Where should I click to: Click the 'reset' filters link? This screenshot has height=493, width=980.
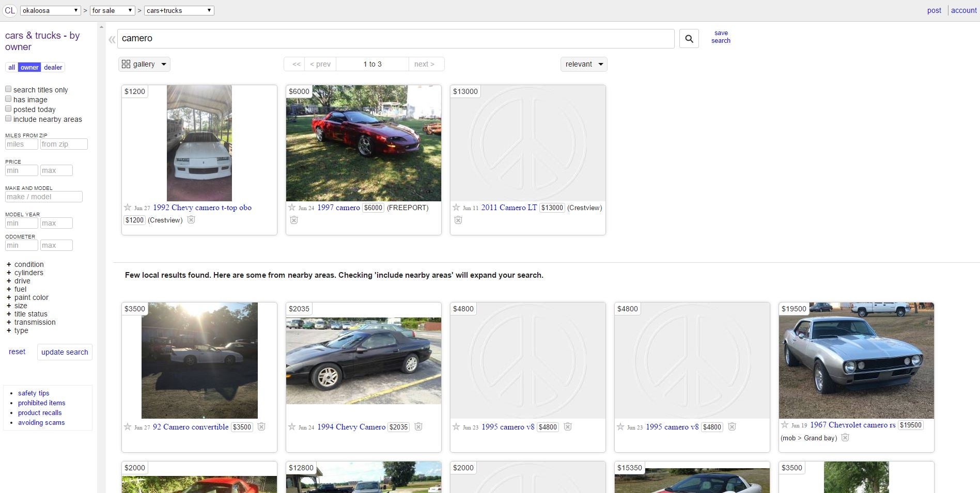17,352
